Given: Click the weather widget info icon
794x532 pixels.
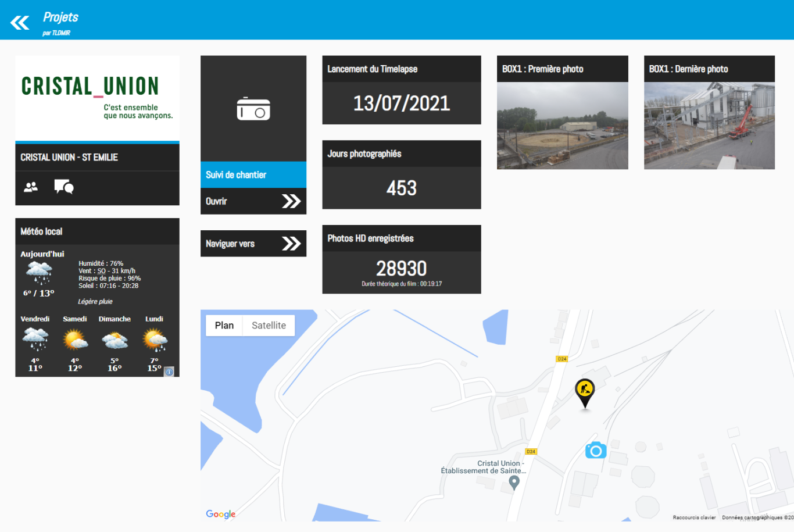Looking at the screenshot, I should point(169,372).
